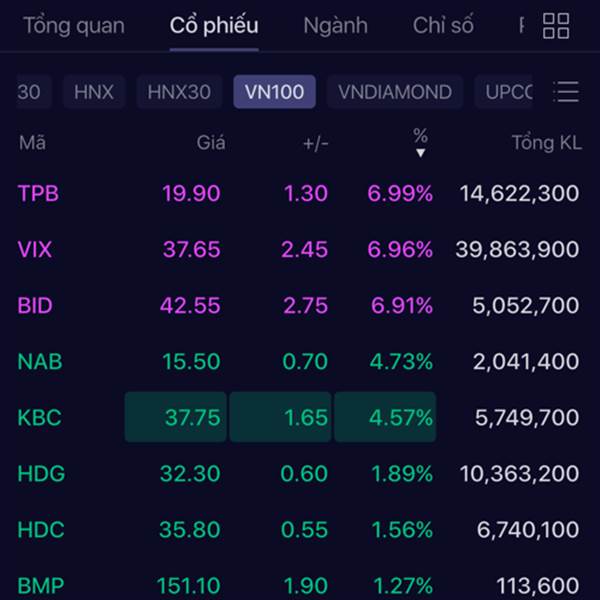
Task: Select the VN100 filter chip
Action: [x=274, y=92]
